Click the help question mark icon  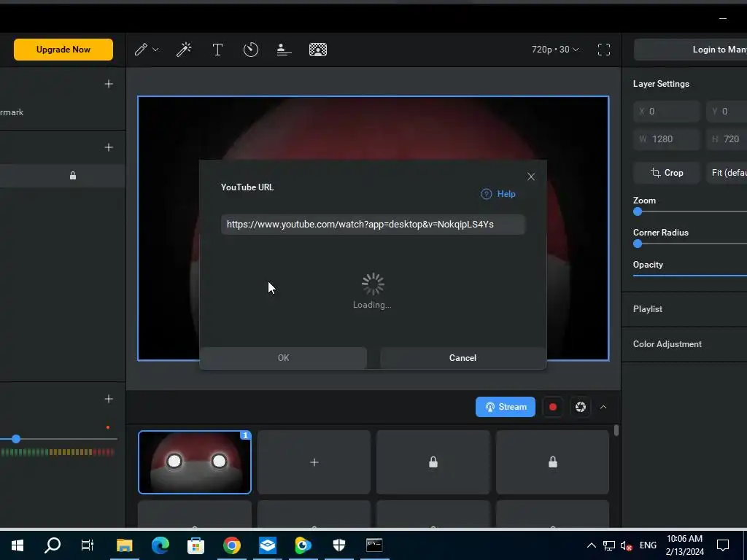pyautogui.click(x=487, y=194)
